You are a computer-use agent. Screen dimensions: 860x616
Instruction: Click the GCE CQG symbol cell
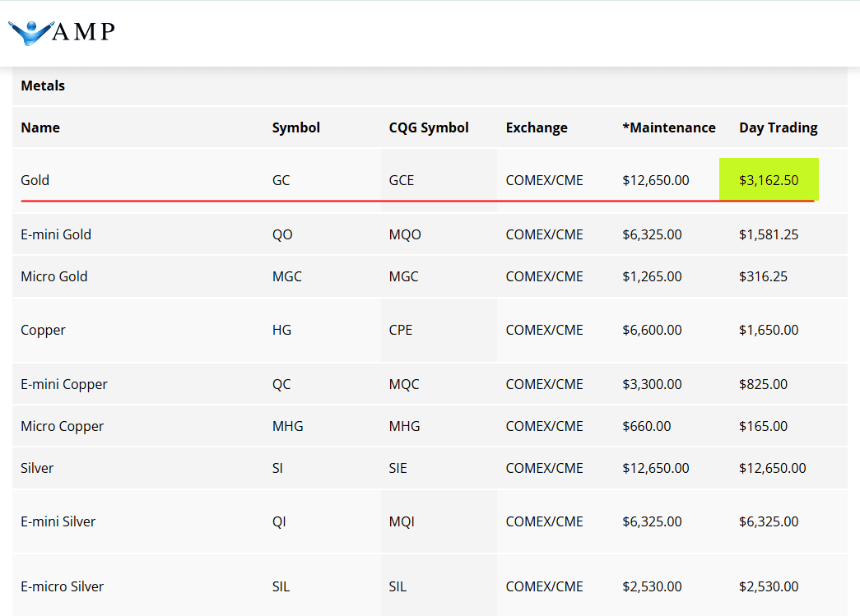pos(402,180)
